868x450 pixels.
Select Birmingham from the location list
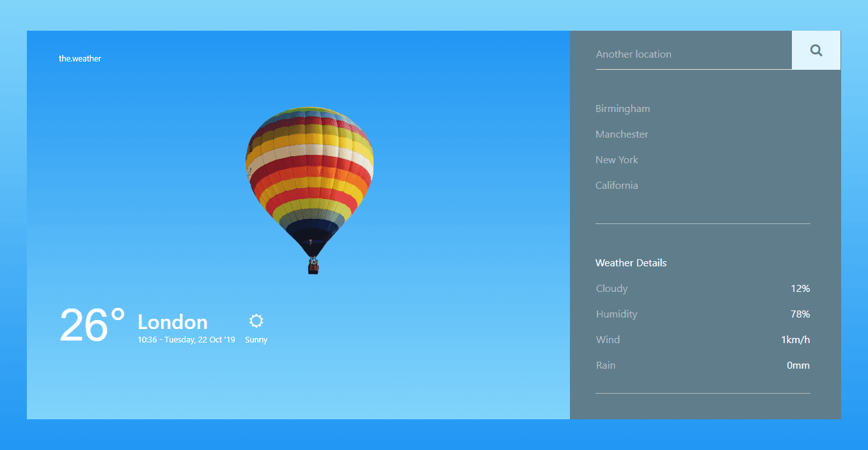(622, 108)
